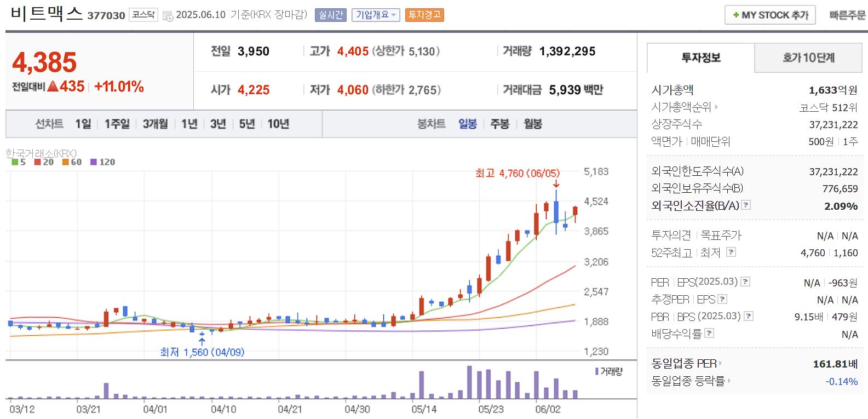Open 빠른주문 quick order link
Screen dimensions: 868x419
point(847,15)
